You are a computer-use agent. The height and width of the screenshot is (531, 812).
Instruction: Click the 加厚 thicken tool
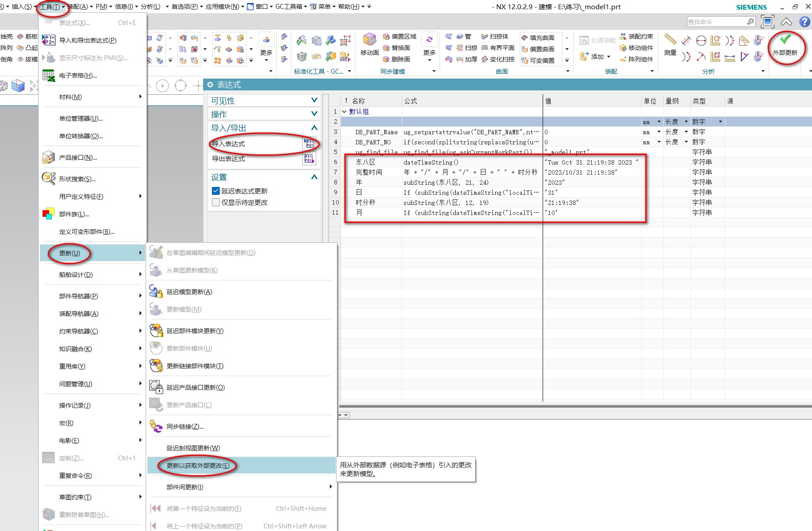pos(467,59)
